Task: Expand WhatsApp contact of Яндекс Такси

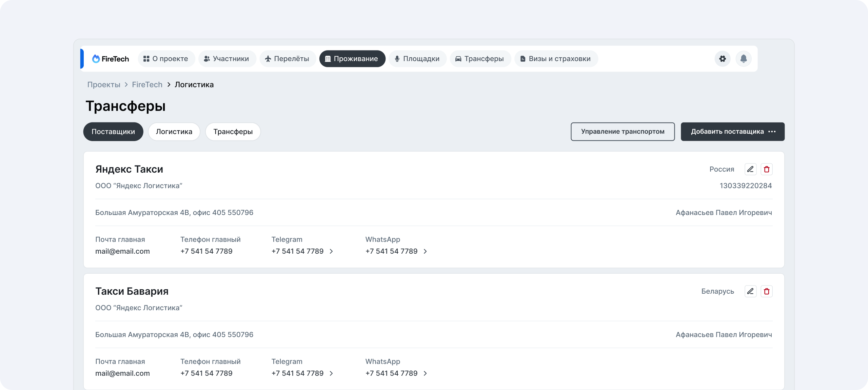Action: click(x=425, y=251)
